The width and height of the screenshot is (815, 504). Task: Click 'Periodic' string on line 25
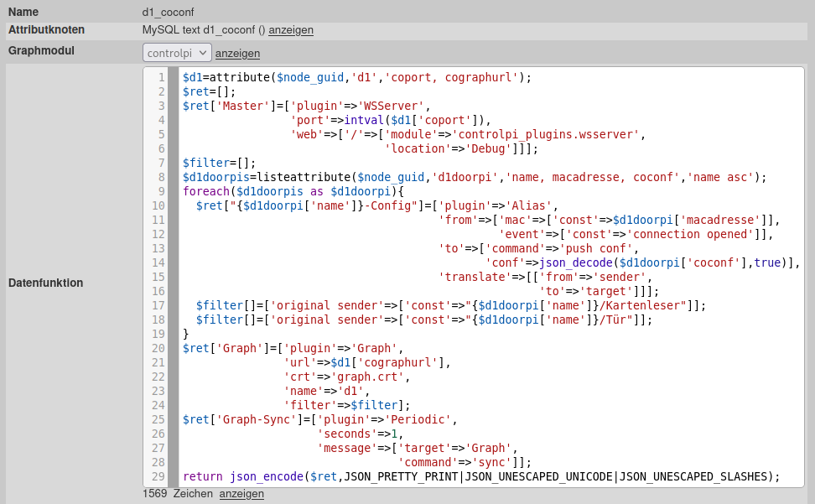point(418,420)
